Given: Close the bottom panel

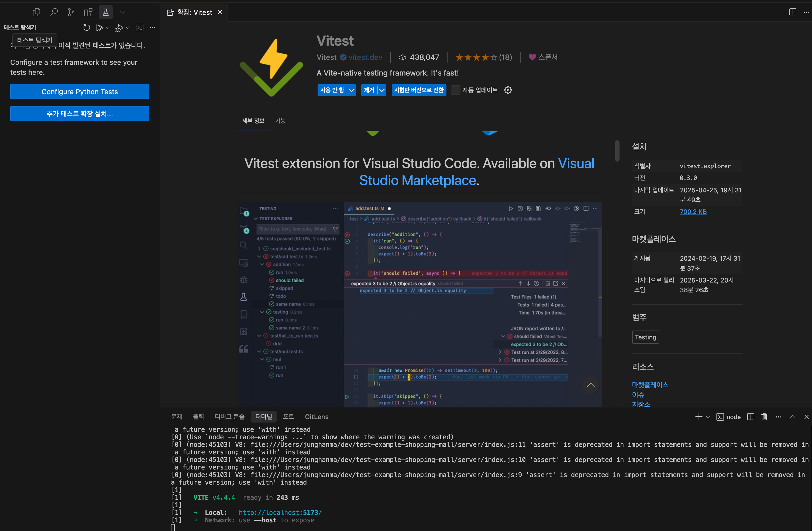Looking at the screenshot, I should click(x=806, y=417).
